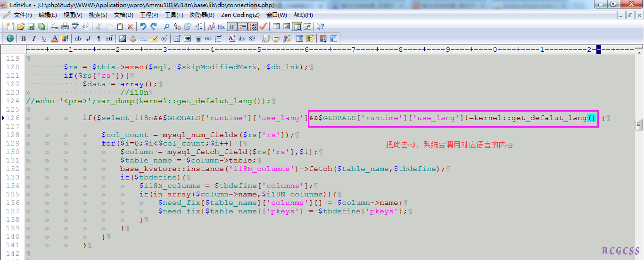Click the font color A swatch
This screenshot has width=644, height=260.
[x=55, y=39]
